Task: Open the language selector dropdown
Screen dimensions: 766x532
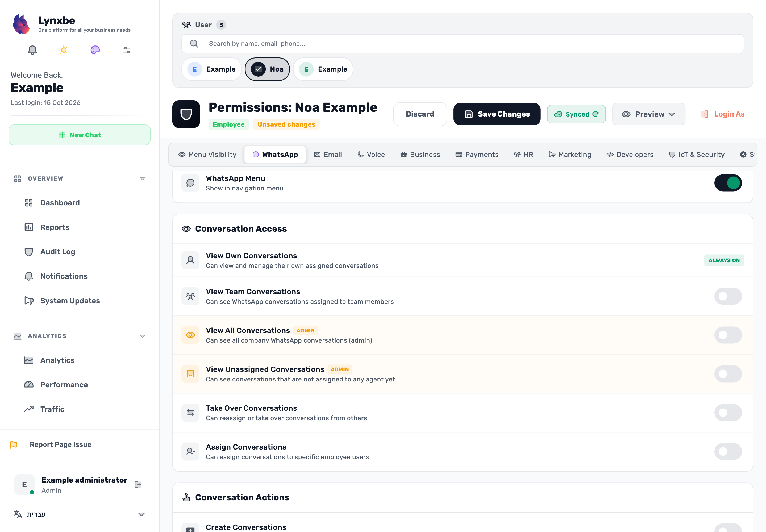Action: pos(79,514)
